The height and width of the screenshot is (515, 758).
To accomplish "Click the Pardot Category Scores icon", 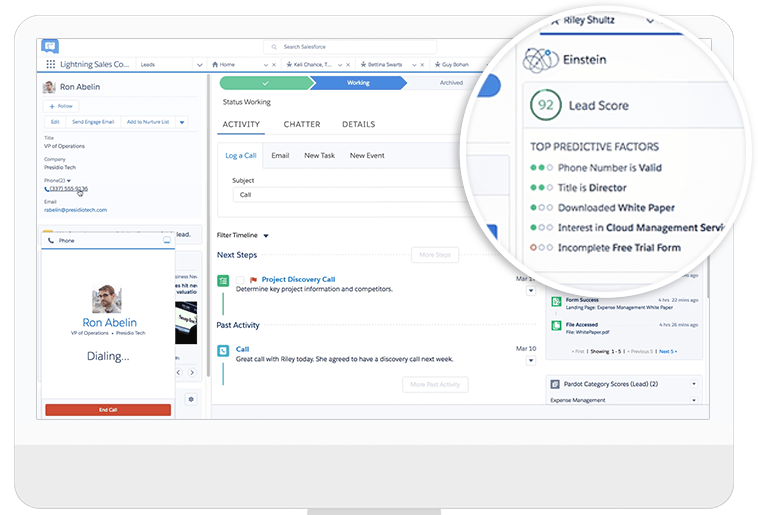I will point(555,384).
